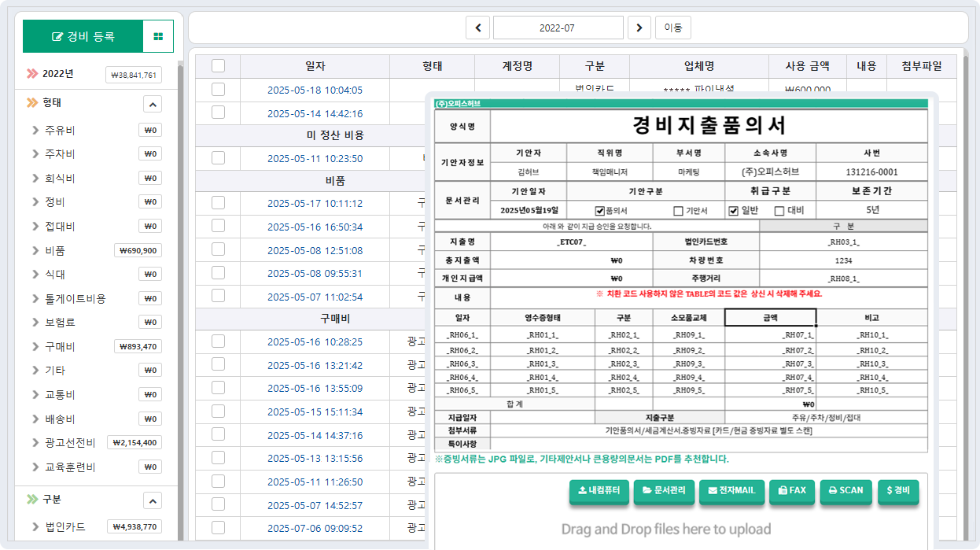The height and width of the screenshot is (550, 980).
Task: Click the 내컴퓨터 upload icon button
Action: [x=599, y=491]
